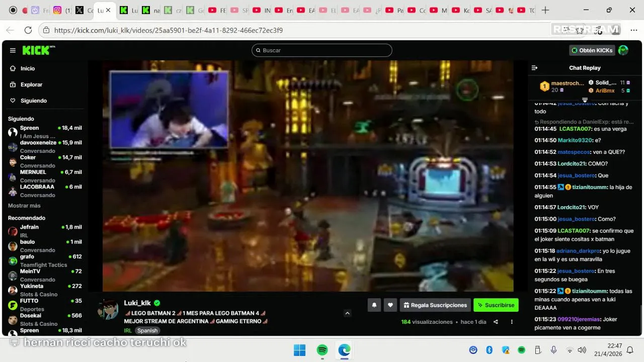Open the Dosekai recommended channel
Viewport: 644px width, 362px height.
tap(44, 319)
